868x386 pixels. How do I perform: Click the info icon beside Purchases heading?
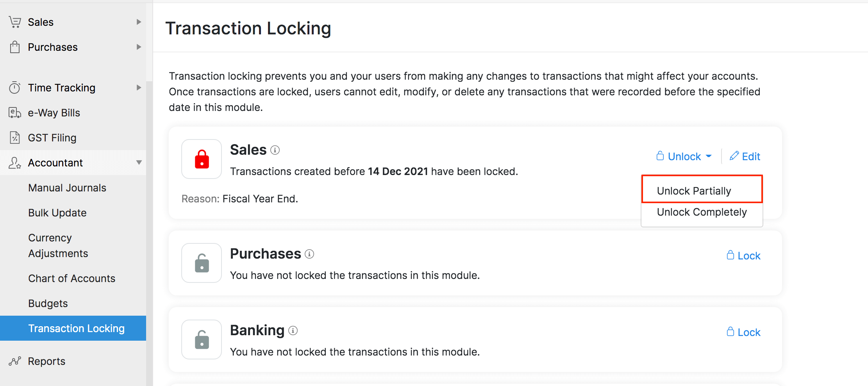[x=309, y=254]
